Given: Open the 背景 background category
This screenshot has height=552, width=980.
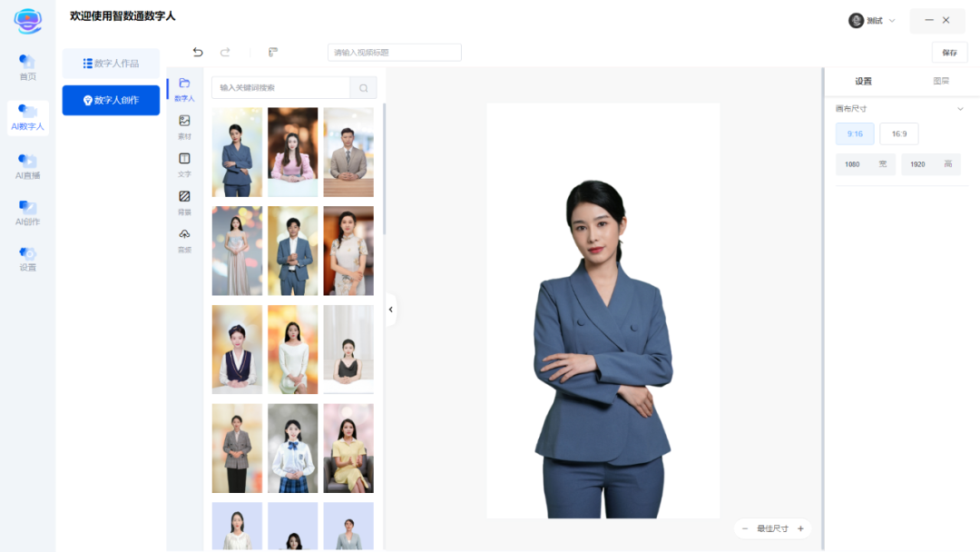Looking at the screenshot, I should coord(184,202).
